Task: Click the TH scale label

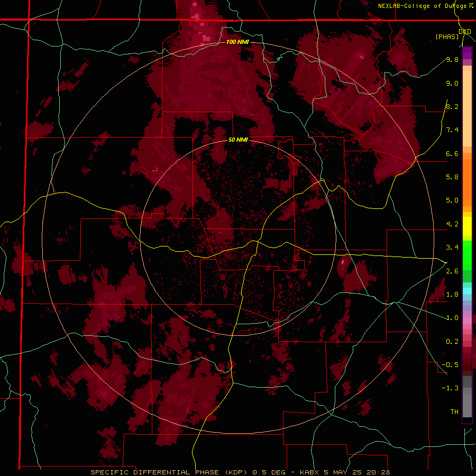Action: click(454, 412)
